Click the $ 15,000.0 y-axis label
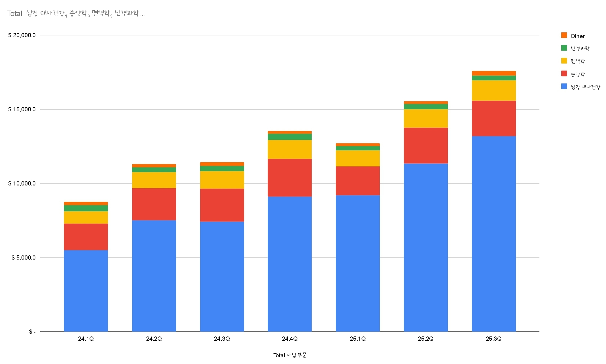 coord(22,109)
